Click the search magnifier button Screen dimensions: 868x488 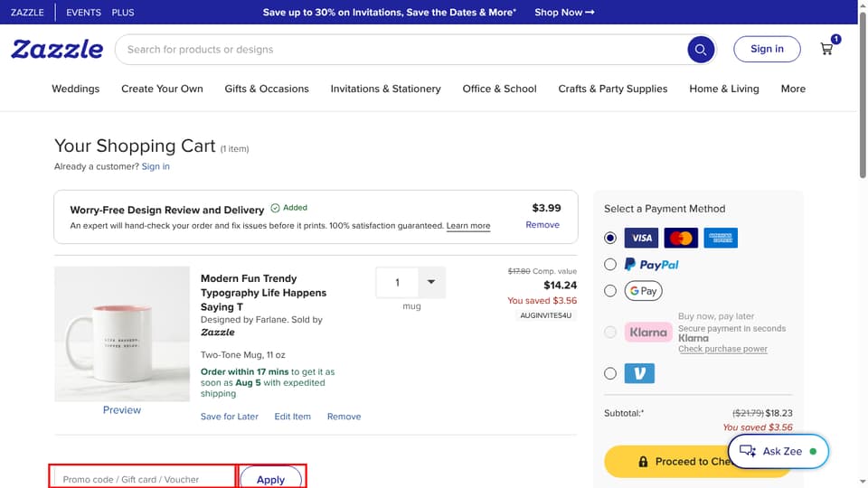700,49
